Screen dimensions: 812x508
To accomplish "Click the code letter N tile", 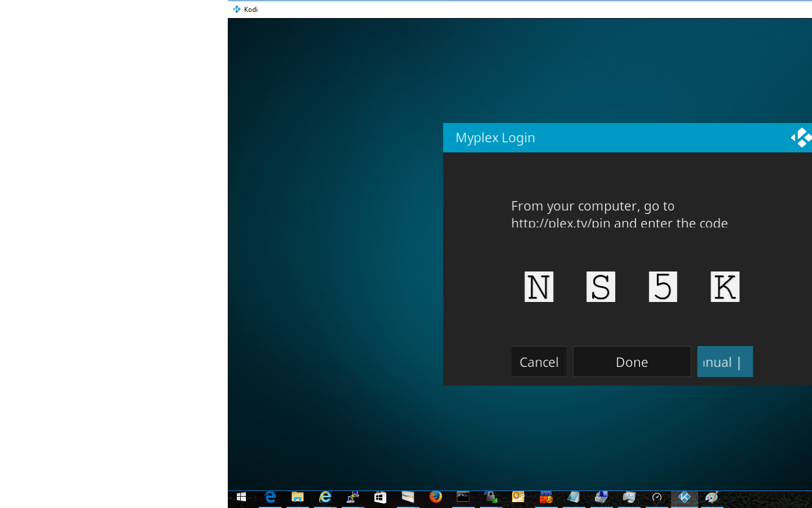I will point(539,287).
